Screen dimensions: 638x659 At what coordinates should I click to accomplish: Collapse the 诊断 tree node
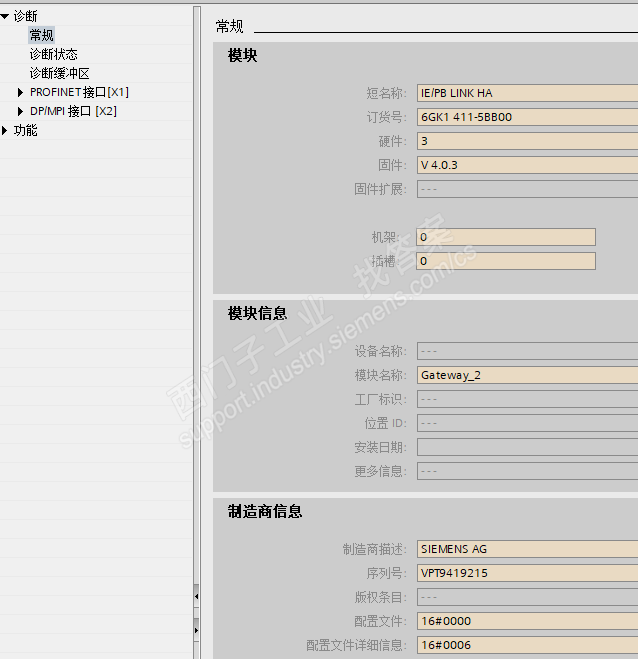[x=5, y=16]
